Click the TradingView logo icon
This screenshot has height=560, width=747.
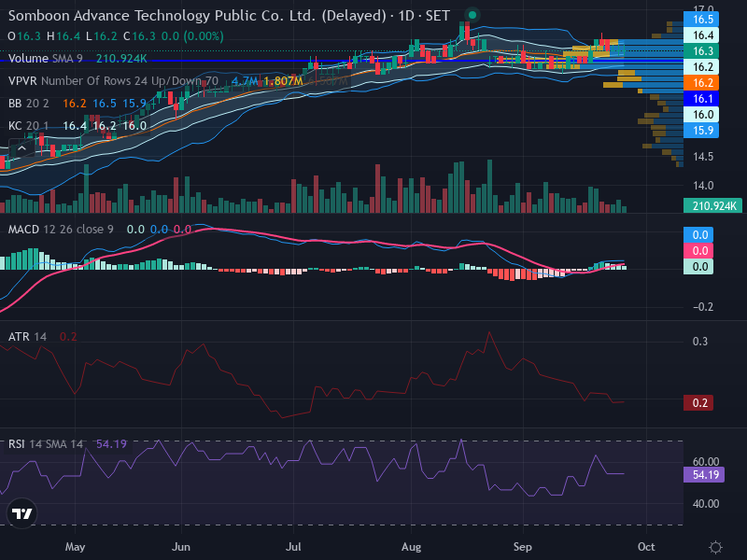(x=21, y=513)
